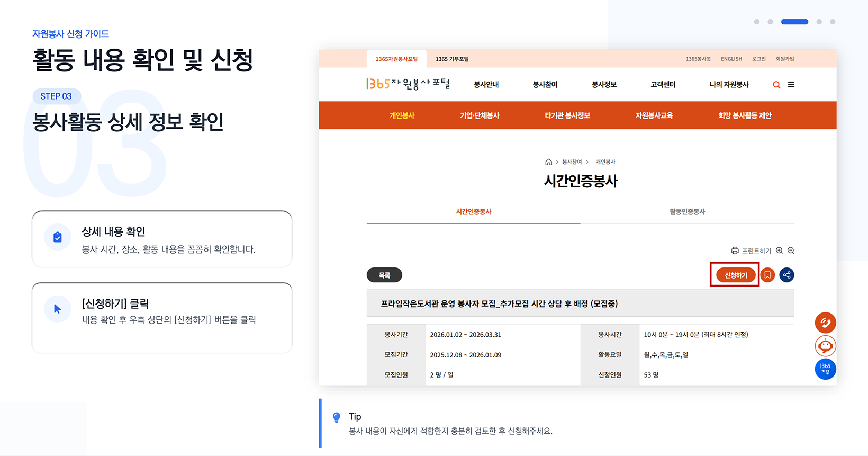Switch to the 활동인증봉사 tab
Viewport: 868px width, 456px height.
(687, 212)
